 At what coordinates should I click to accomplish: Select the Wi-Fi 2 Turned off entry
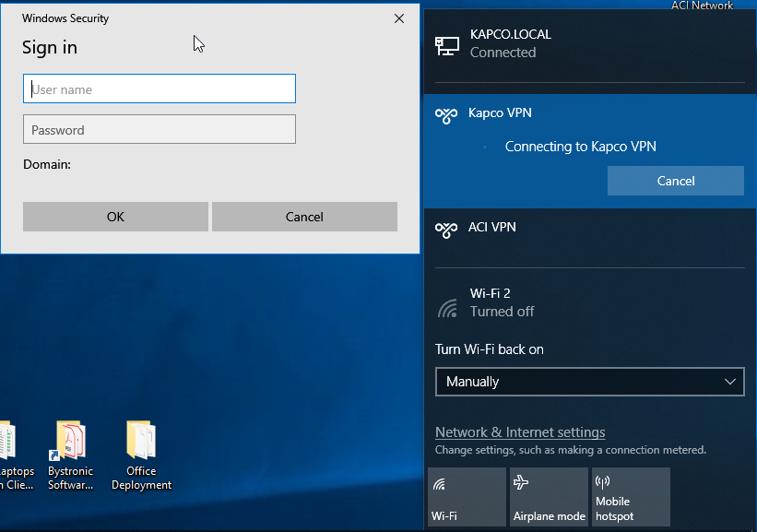(590, 302)
